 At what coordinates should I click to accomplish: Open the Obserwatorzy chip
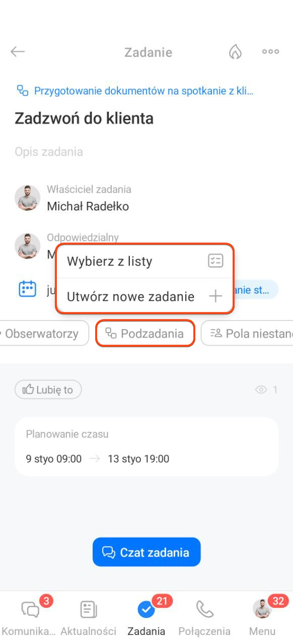click(43, 334)
